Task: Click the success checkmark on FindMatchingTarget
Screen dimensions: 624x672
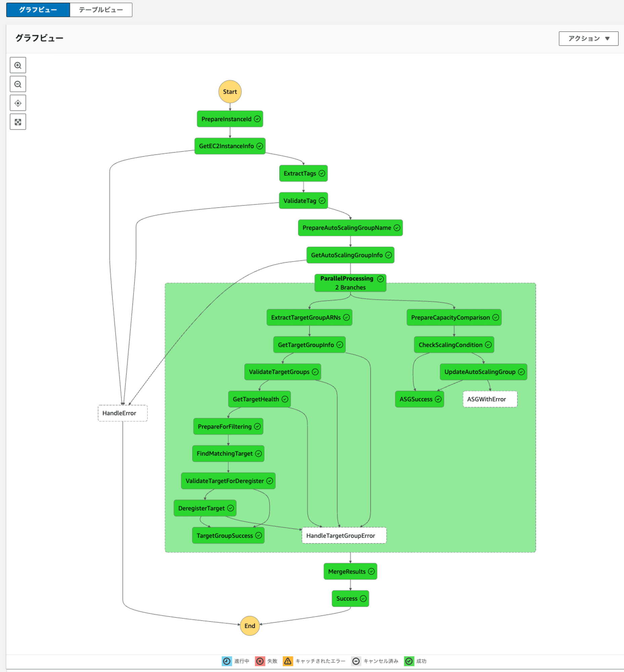Action: coord(258,454)
